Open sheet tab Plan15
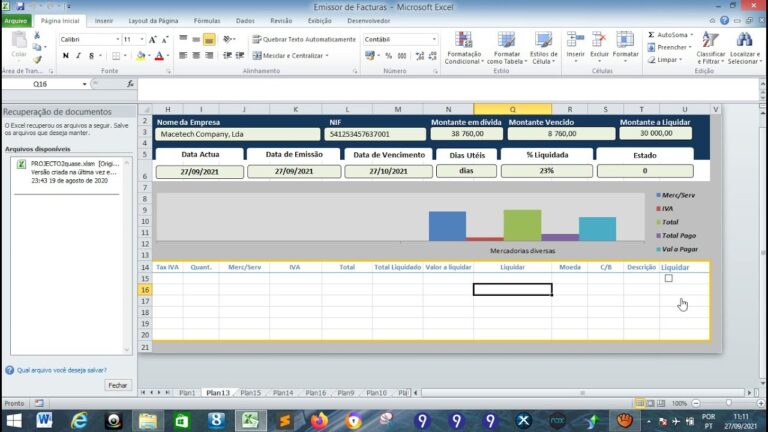This screenshot has width=768, height=432. 250,393
